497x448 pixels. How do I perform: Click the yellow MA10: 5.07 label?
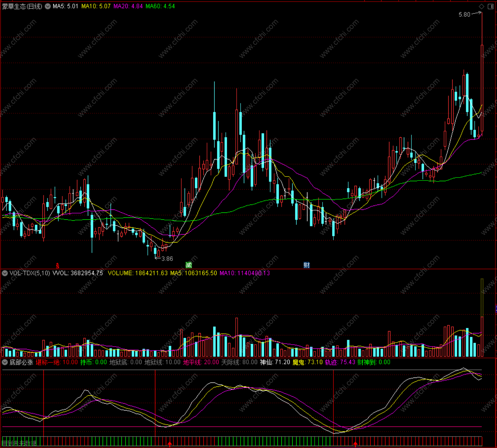point(96,6)
